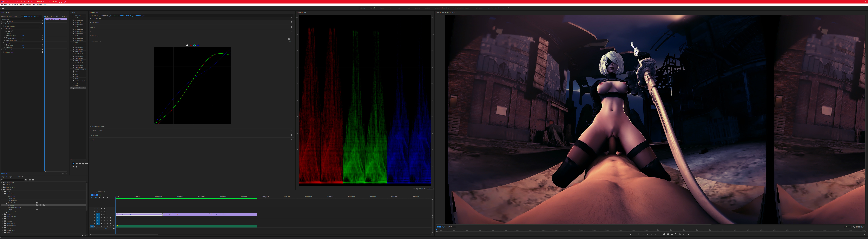Select the Slip tool
868x239 pixels.
click(87, 164)
